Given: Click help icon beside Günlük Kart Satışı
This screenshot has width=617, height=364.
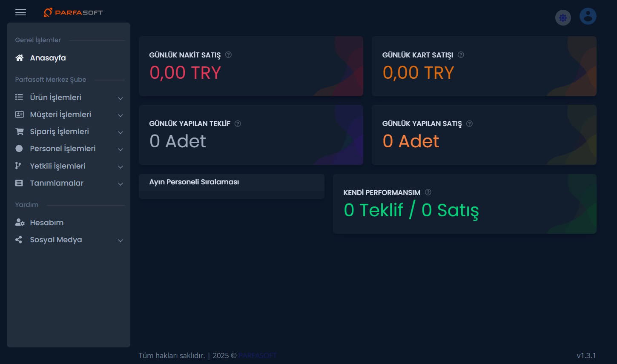Looking at the screenshot, I should pos(461,54).
